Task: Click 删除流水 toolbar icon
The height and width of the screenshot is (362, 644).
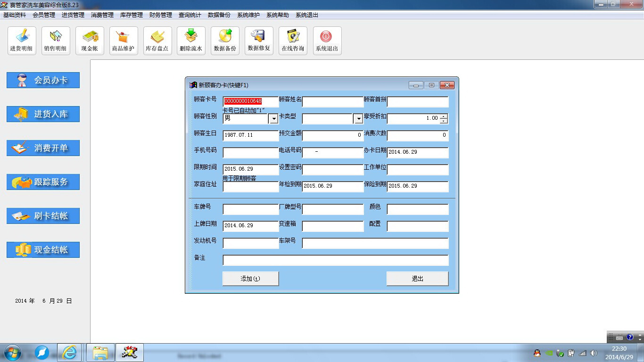Action: point(191,41)
